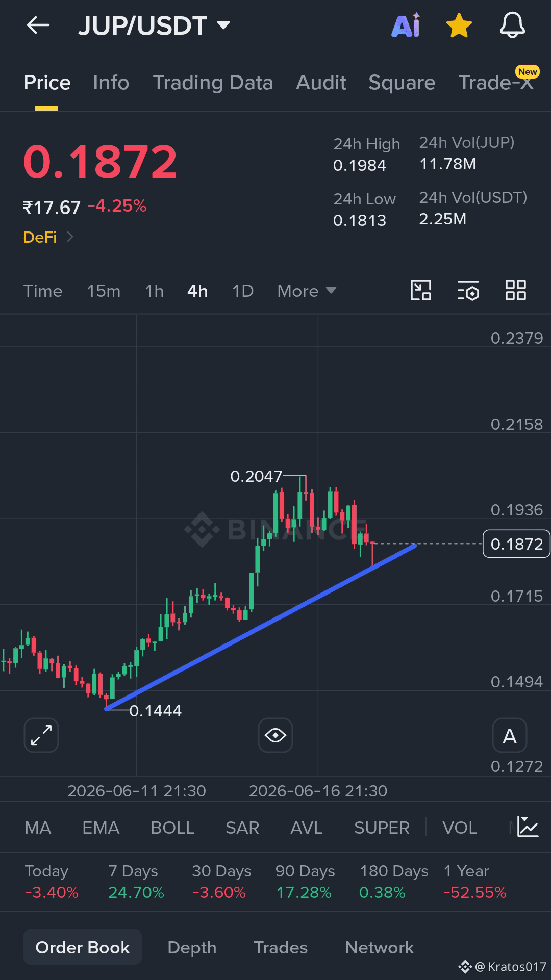Toggle the EMA indicator

pyautogui.click(x=101, y=828)
